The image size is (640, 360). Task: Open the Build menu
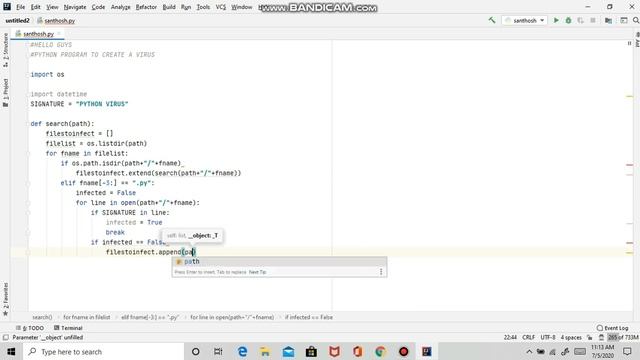click(169, 7)
